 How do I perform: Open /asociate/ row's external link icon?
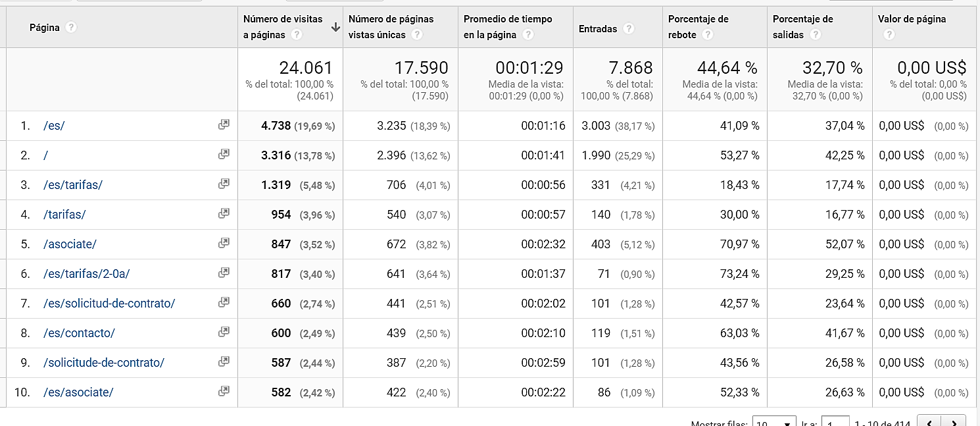tap(224, 243)
